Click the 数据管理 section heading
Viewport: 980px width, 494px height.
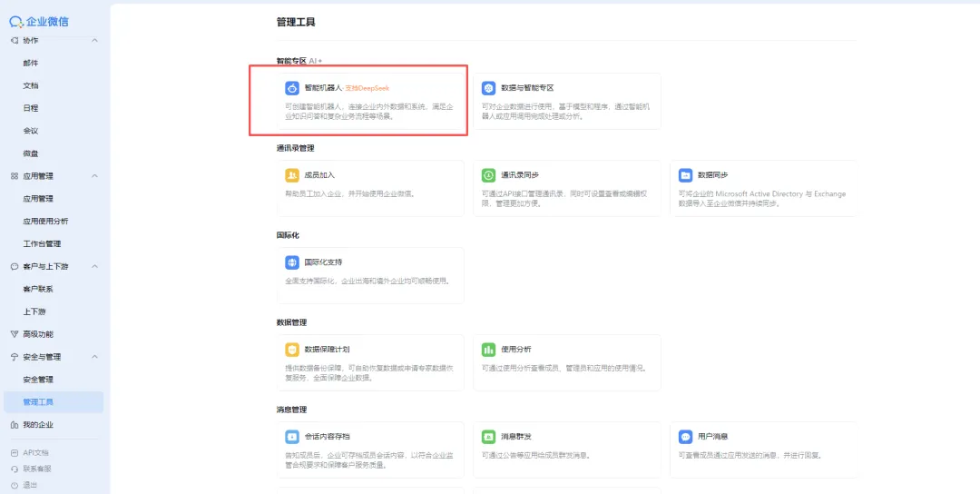[x=291, y=322]
